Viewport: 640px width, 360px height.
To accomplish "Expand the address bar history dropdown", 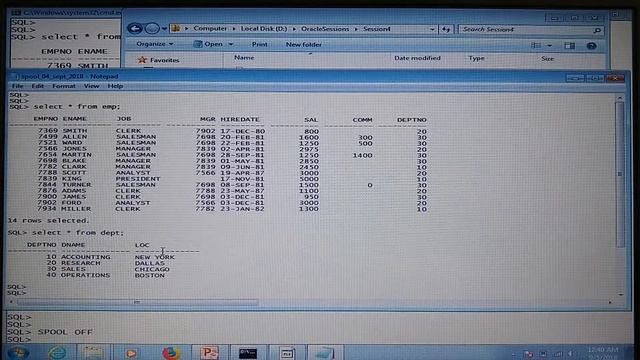I will point(432,29).
